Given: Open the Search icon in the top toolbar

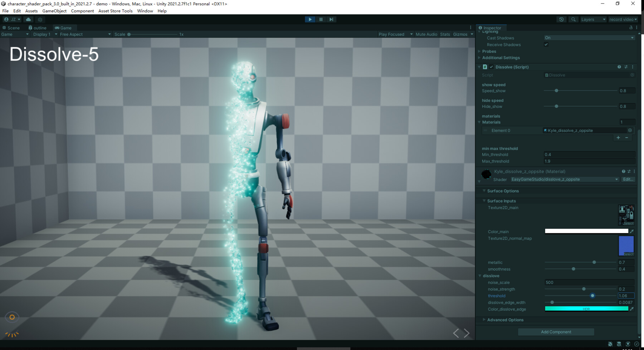Looking at the screenshot, I should tap(573, 19).
